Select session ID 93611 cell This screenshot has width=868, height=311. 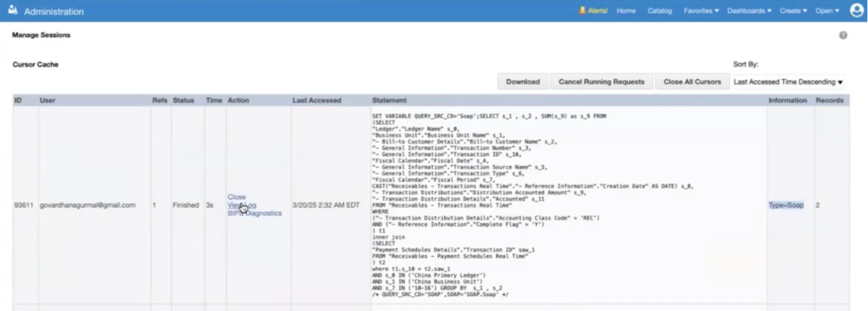[24, 205]
